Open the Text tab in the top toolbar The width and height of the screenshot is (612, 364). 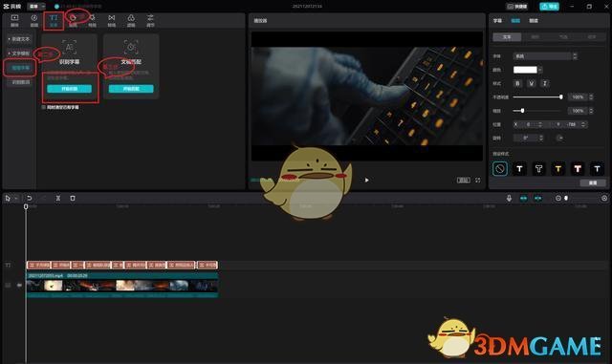[54, 20]
